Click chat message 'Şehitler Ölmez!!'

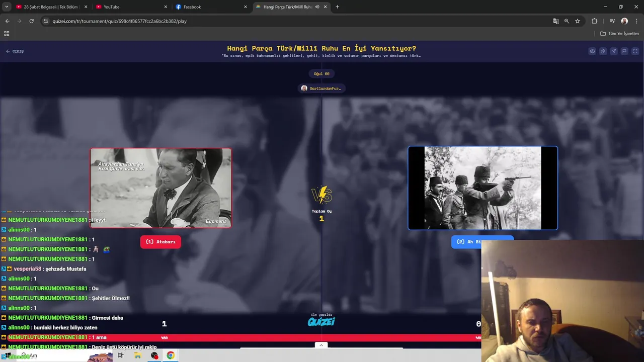pos(111,298)
